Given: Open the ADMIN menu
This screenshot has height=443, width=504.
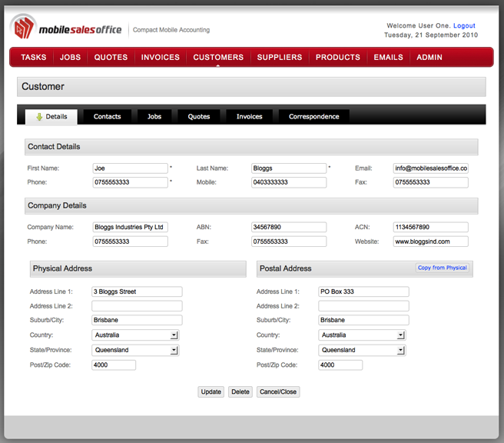Looking at the screenshot, I should coord(429,57).
